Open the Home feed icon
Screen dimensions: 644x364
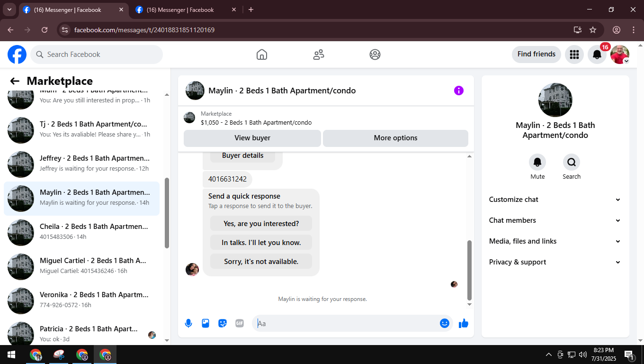262,55
